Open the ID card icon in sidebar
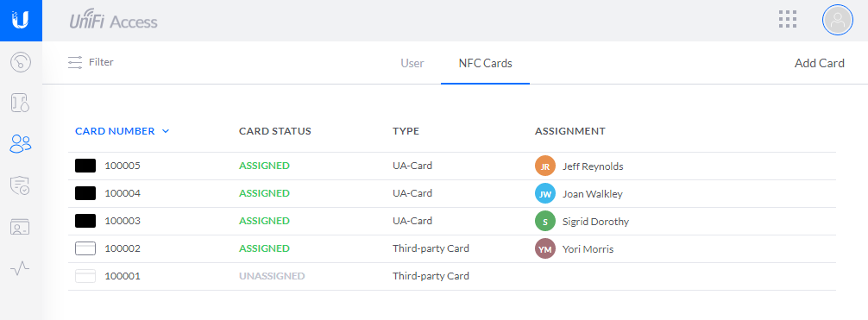Viewport: 868px width, 320px height. 21,227
